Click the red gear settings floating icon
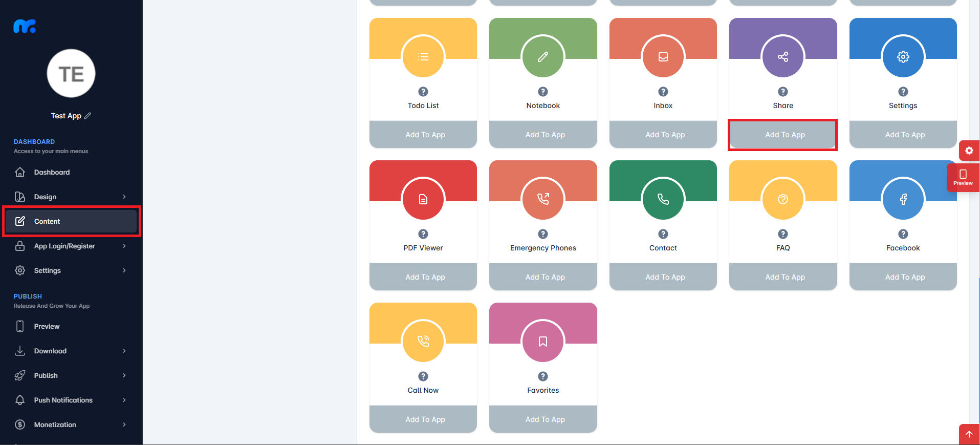 pyautogui.click(x=969, y=151)
